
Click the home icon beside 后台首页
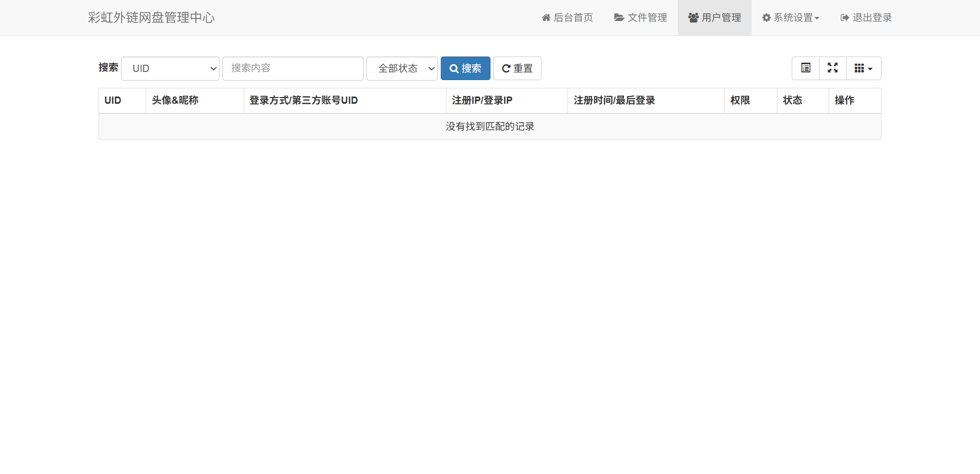coord(546,17)
